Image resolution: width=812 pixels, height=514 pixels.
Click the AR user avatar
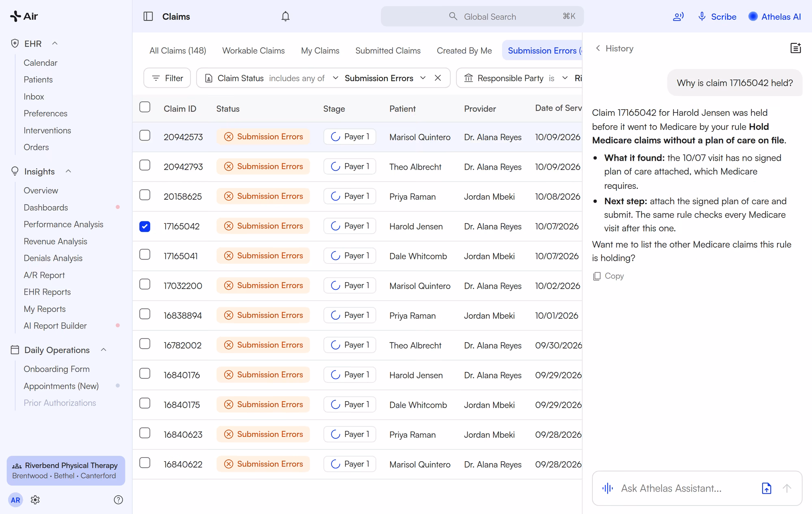[x=15, y=500]
